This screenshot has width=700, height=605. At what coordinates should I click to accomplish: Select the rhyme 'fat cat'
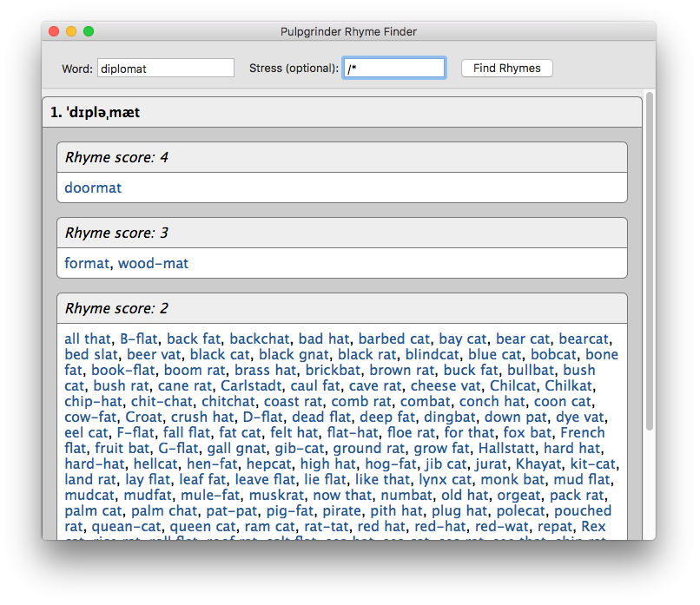click(240, 433)
